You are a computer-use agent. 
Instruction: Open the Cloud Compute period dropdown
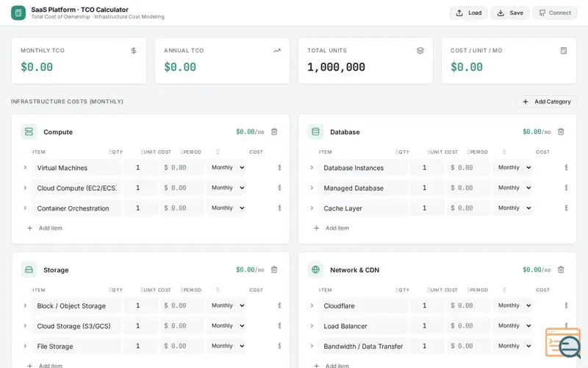226,188
